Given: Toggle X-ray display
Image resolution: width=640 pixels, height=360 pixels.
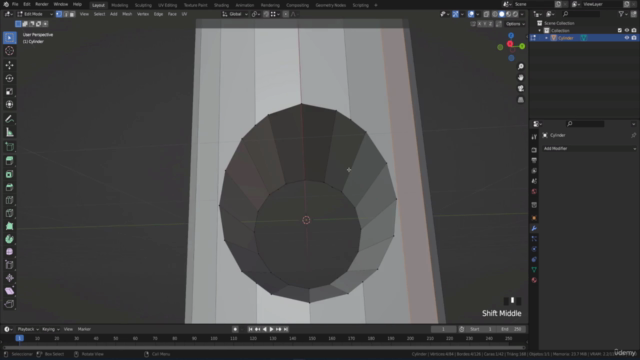Looking at the screenshot, I should point(486,14).
